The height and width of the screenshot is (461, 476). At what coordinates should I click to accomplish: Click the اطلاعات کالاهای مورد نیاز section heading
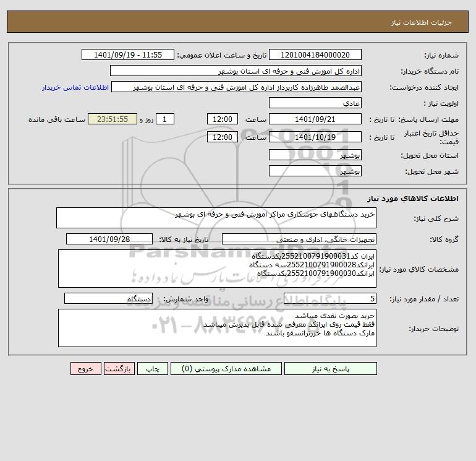coord(413,199)
